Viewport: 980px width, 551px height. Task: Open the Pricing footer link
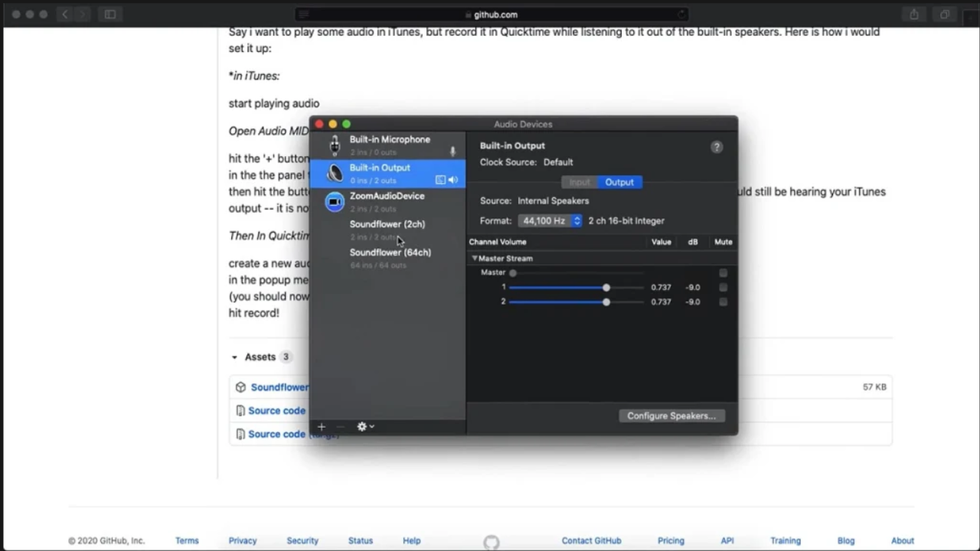[x=671, y=540]
